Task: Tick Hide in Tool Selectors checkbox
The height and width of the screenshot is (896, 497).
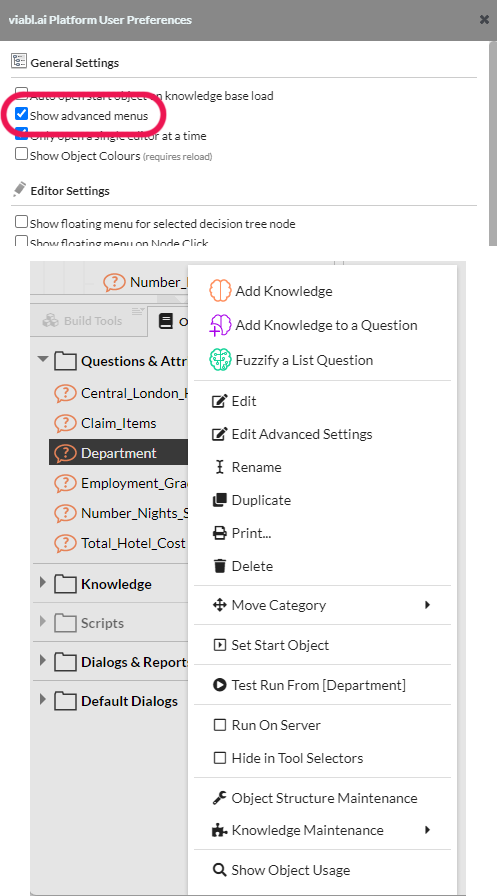Action: 219,758
